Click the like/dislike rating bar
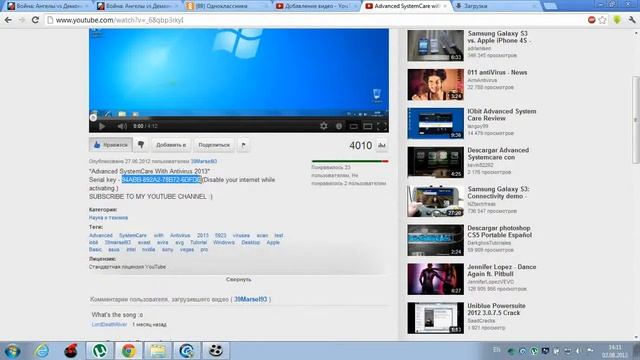Image resolution: width=640 pixels, height=360 pixels. 350,162
